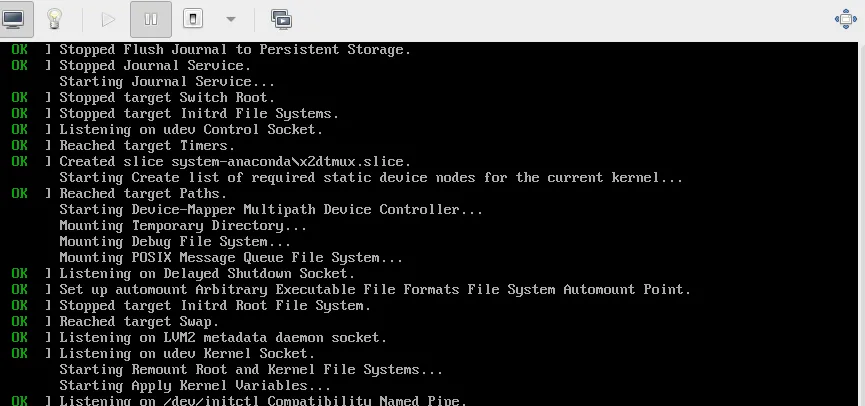Power on the virtual machine
Viewport: 865px width, 406px height.
coord(109,18)
